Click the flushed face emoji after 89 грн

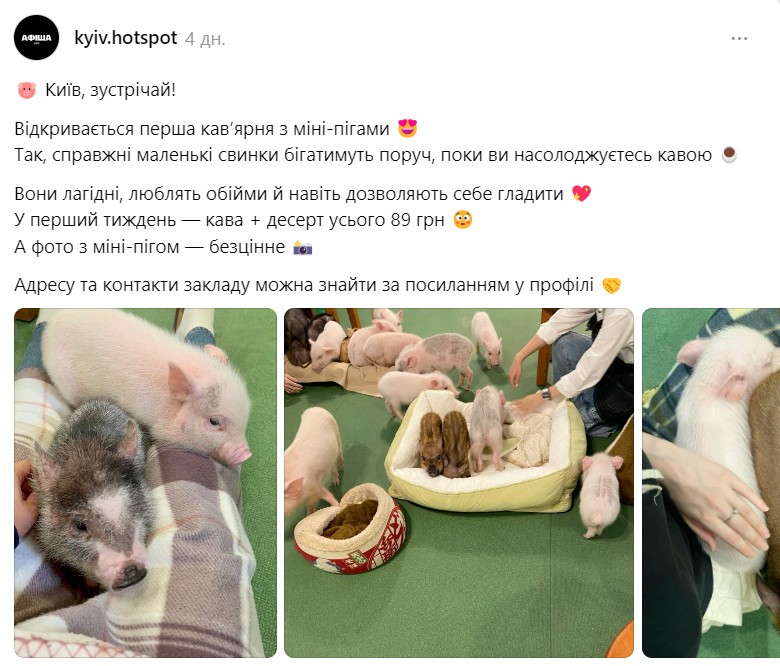tap(463, 219)
